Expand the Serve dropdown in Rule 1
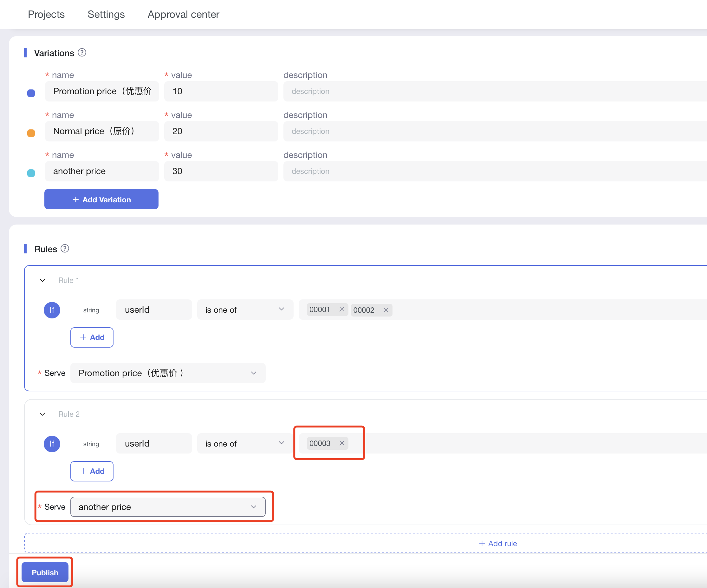This screenshot has width=707, height=588. [x=166, y=373]
